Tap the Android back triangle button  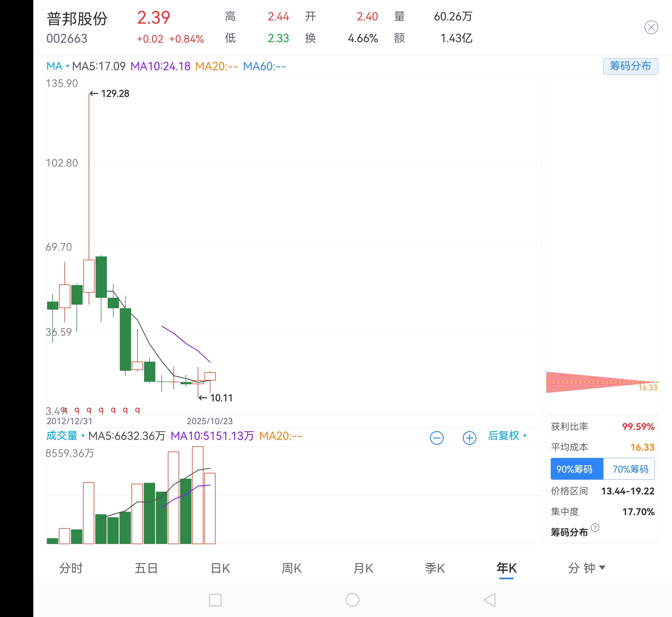pos(490,600)
